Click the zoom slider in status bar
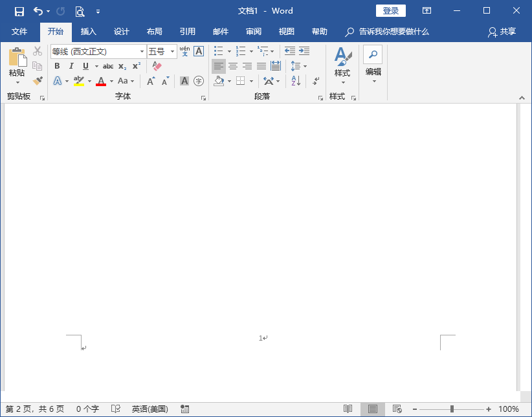The image size is (532, 417). click(x=452, y=409)
